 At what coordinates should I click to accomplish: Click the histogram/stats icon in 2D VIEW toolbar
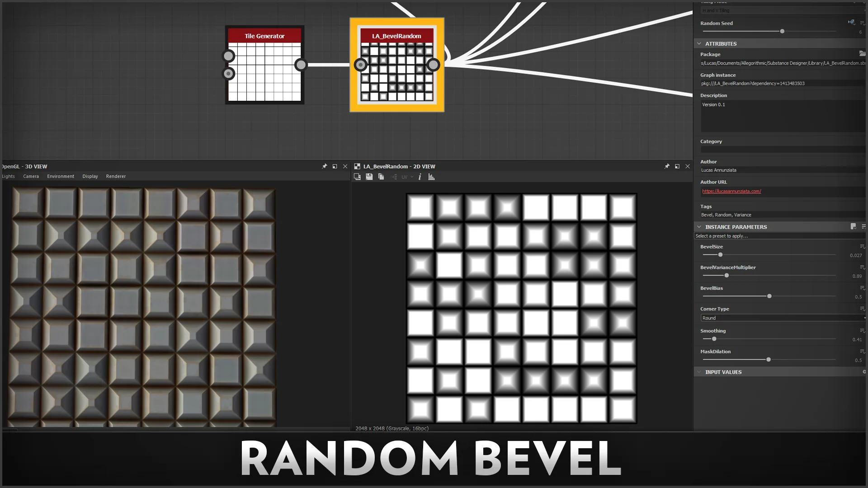(432, 176)
